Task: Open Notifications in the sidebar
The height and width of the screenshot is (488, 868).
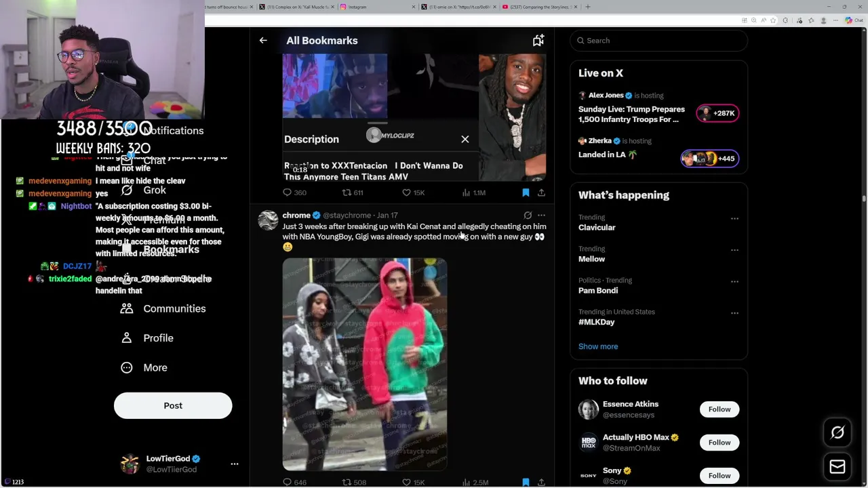Action: click(x=163, y=131)
